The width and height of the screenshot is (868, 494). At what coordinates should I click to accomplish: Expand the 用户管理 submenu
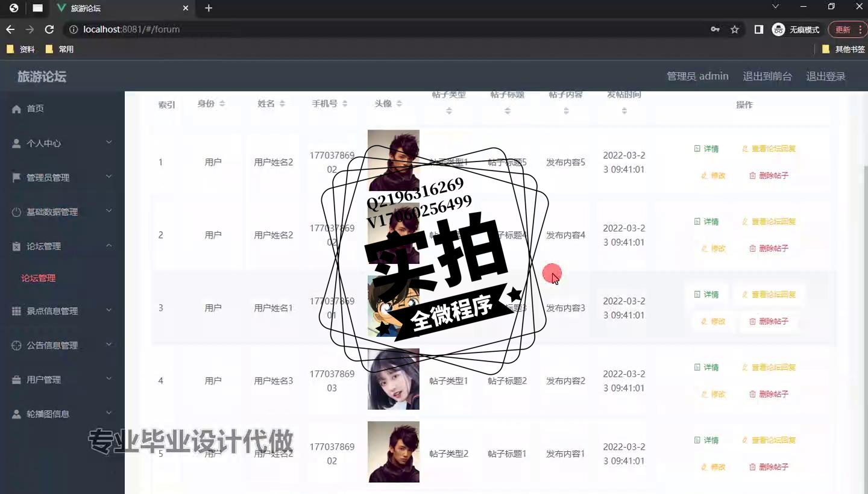point(109,378)
